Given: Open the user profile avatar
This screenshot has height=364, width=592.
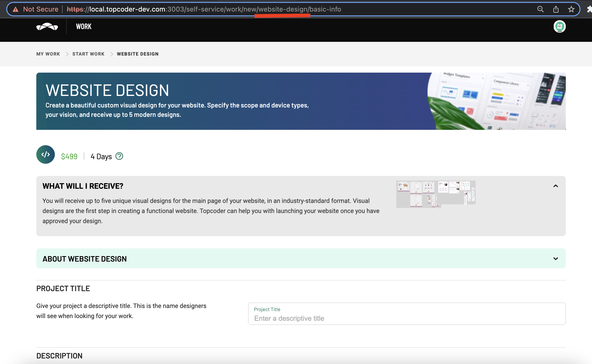Looking at the screenshot, I should (559, 26).
